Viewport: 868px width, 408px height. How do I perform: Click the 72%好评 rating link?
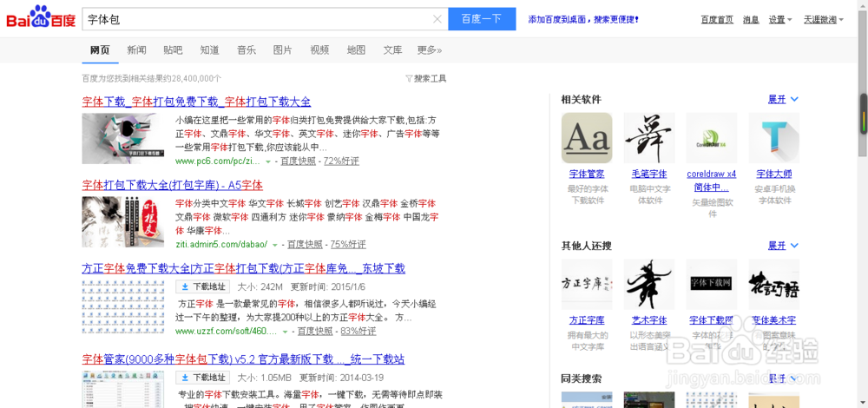coord(341,161)
